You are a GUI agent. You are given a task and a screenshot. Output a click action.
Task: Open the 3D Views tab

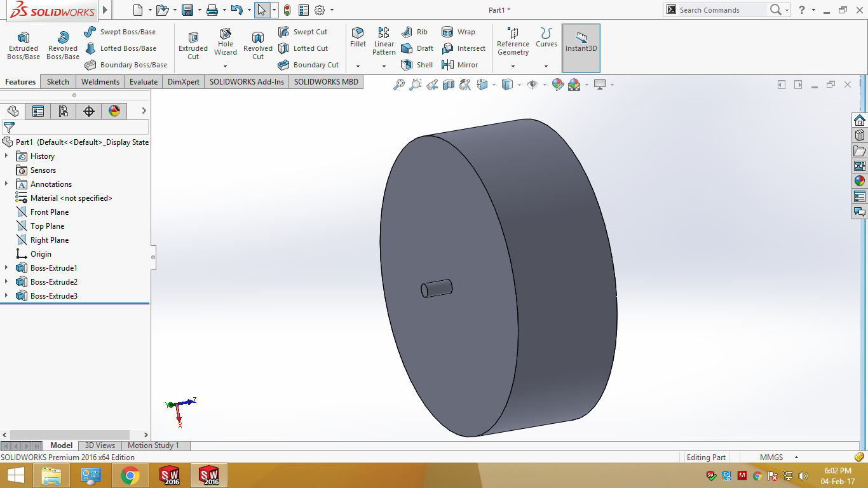(100, 445)
